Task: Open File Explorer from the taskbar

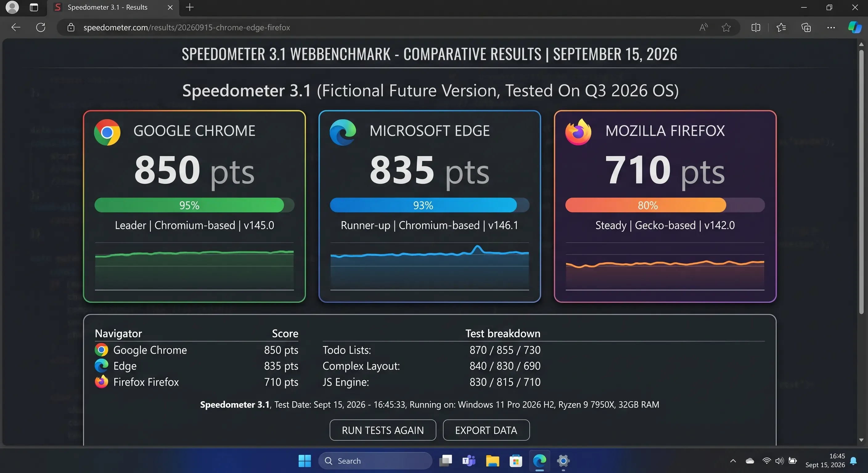Action: pyautogui.click(x=492, y=461)
